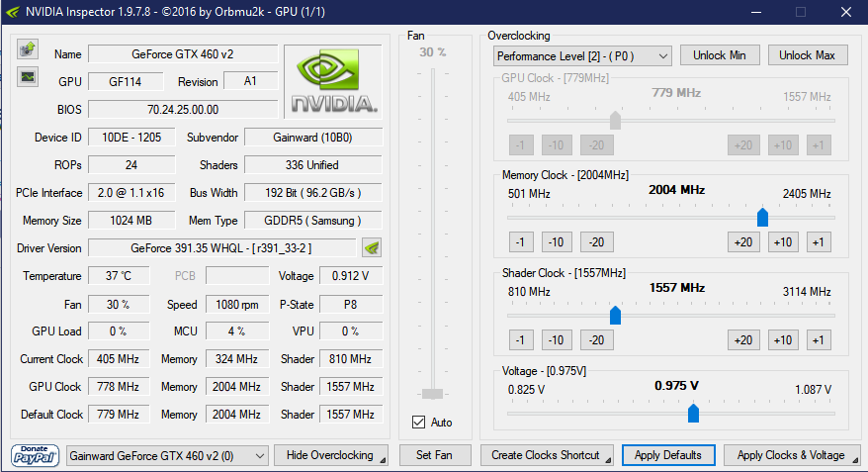Click the Donate PayPal icon

point(35,456)
